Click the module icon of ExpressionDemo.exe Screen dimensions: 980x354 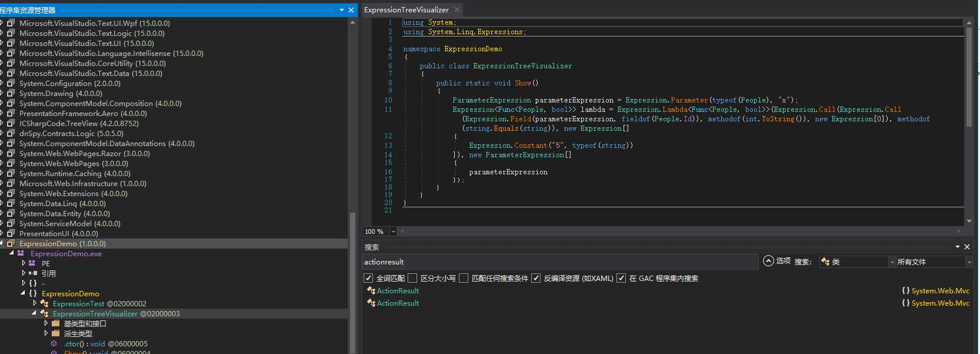pyautogui.click(x=21, y=253)
